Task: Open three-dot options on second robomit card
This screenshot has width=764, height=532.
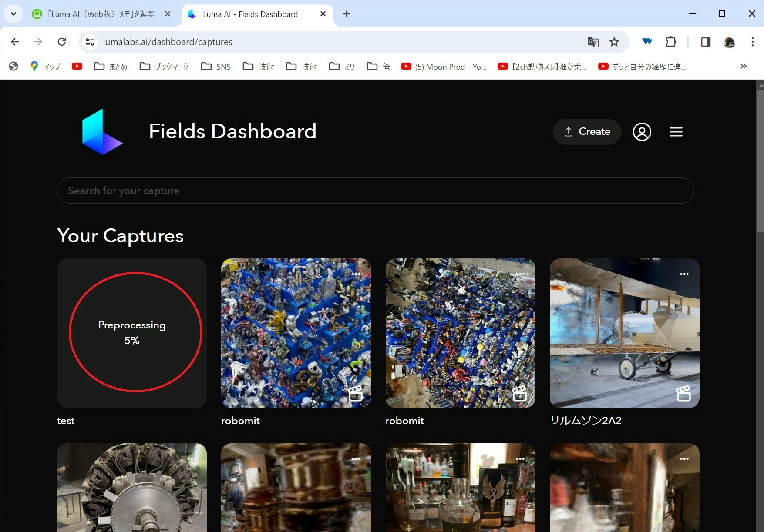Action: [x=520, y=274]
